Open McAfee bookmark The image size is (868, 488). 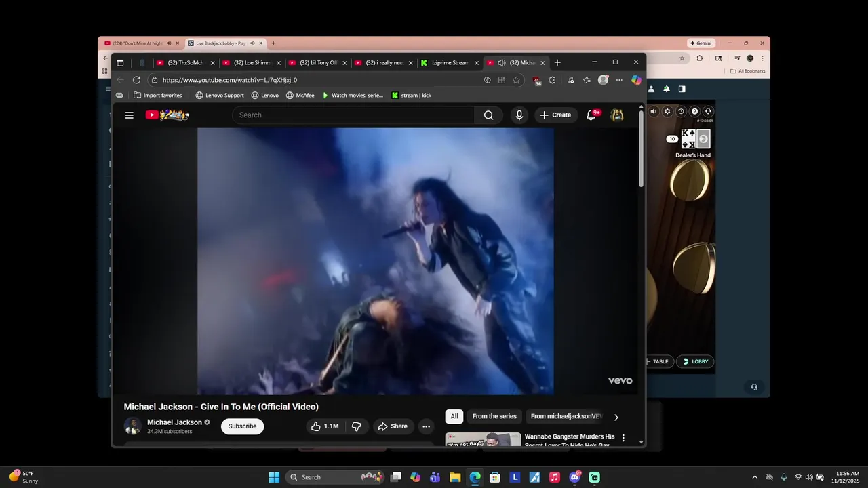coord(300,96)
